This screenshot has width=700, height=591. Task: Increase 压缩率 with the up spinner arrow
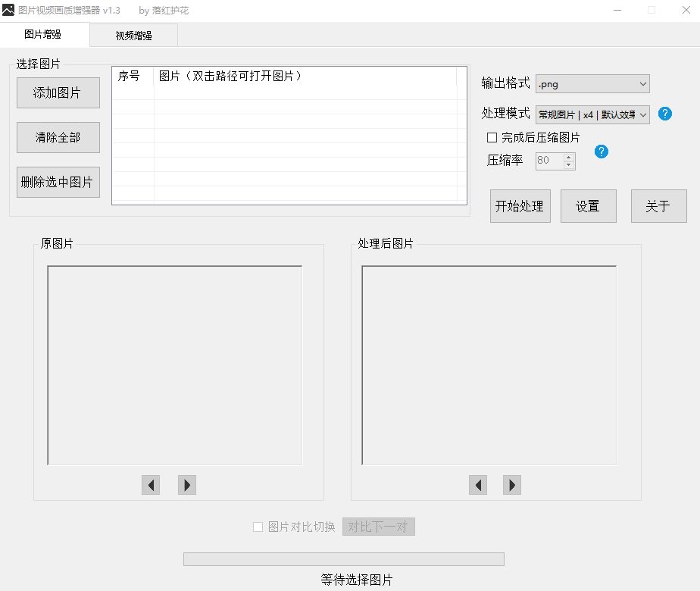point(569,157)
